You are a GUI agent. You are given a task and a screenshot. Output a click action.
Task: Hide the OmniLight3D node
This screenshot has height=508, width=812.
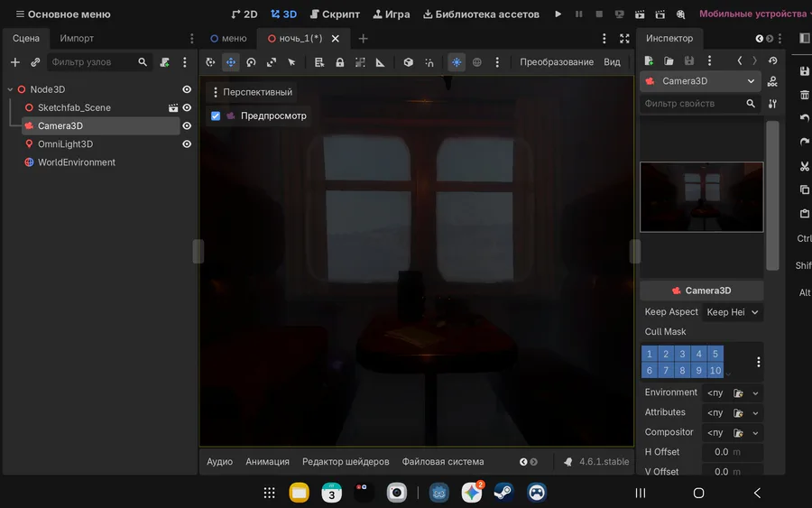pyautogui.click(x=187, y=144)
